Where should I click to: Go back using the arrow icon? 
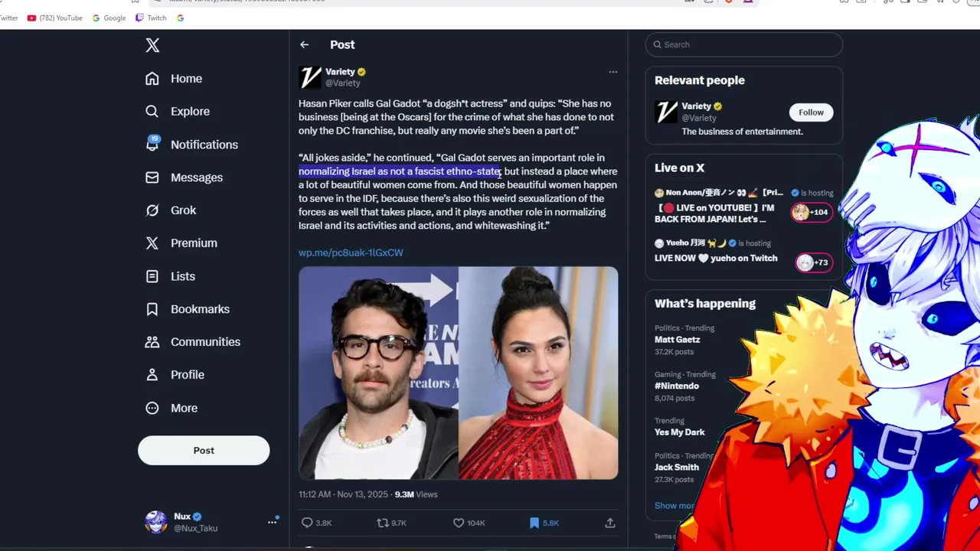point(305,45)
